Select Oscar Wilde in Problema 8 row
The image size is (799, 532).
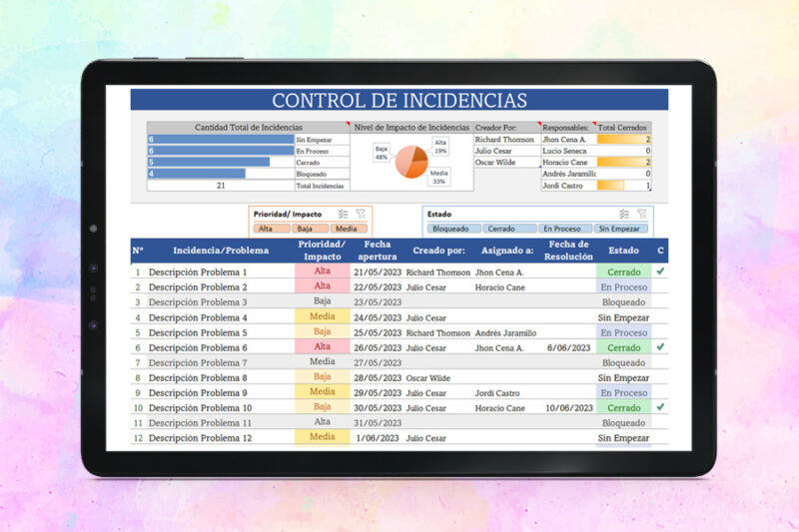(x=428, y=378)
